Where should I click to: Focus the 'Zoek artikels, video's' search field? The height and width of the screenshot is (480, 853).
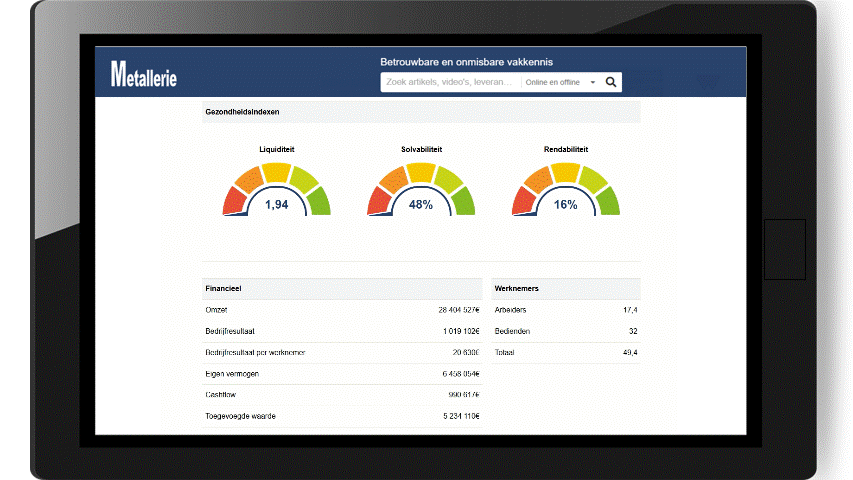point(450,82)
